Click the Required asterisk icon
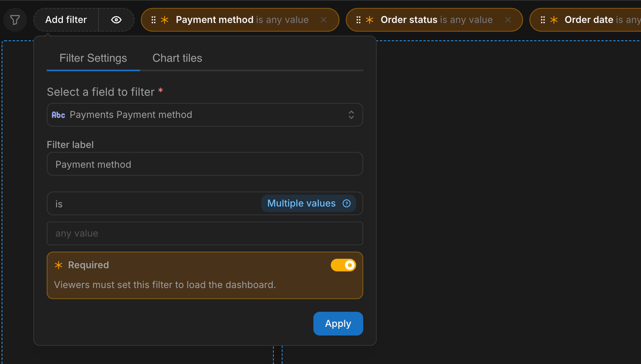 [x=59, y=265]
